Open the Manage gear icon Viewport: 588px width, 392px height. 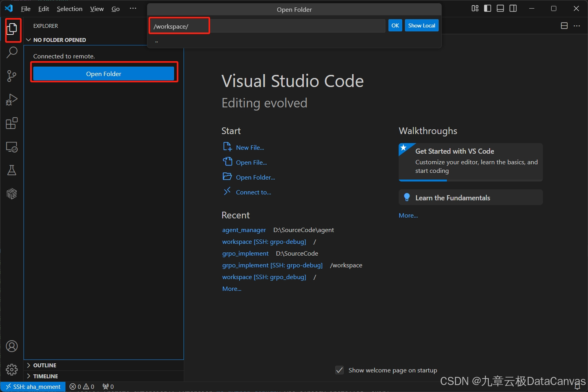pos(12,370)
